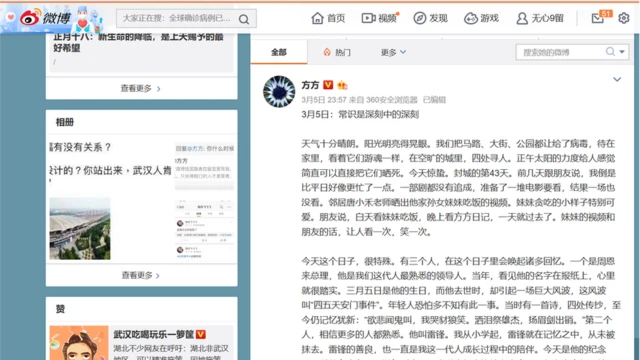Image resolution: width=640 pixels, height=360 pixels.
Task: Open the advanced search dropdown arrow
Action: 622,52
